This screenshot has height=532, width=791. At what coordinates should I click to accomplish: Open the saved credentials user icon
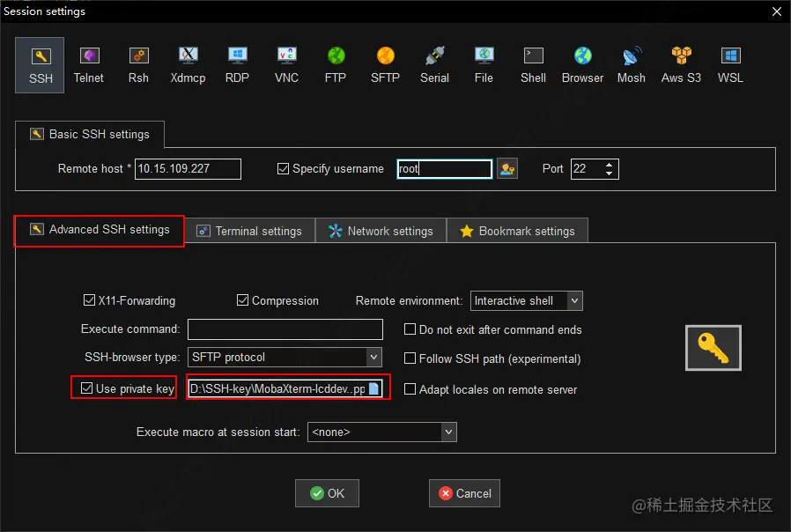(507, 169)
